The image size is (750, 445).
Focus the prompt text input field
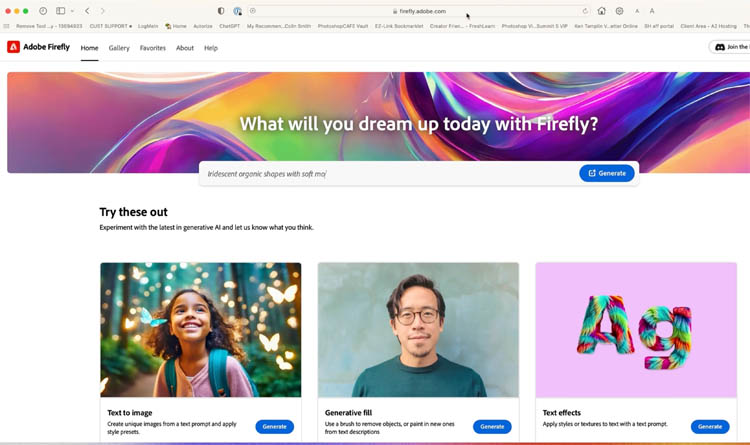coord(388,174)
